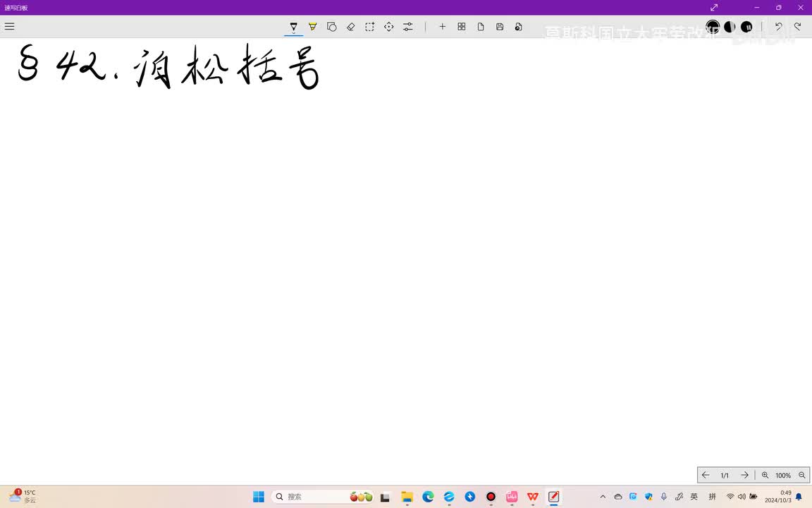This screenshot has height=508, width=812.
Task: Open WPS Office from the taskbar
Action: coord(532,497)
